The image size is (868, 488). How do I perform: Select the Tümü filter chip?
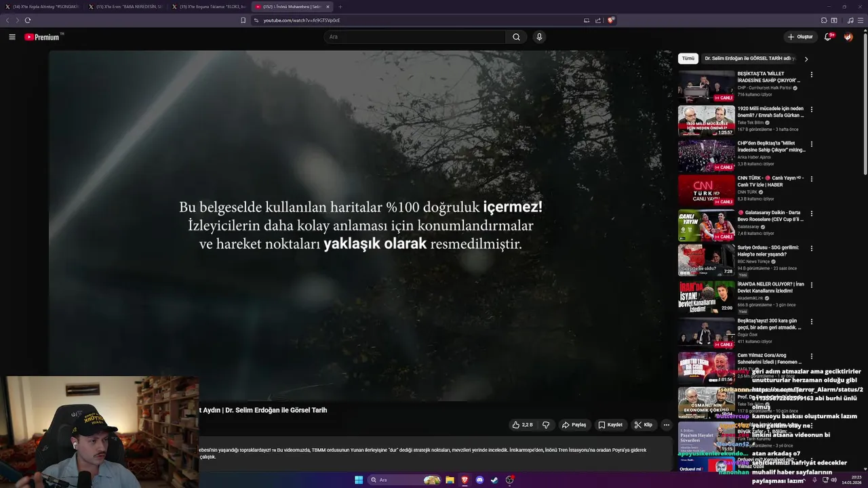coord(688,59)
